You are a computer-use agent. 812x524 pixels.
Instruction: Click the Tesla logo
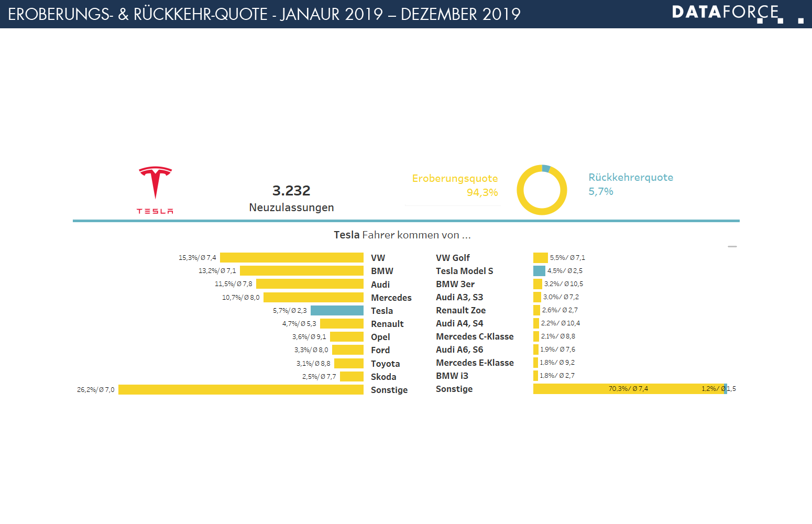point(155,190)
